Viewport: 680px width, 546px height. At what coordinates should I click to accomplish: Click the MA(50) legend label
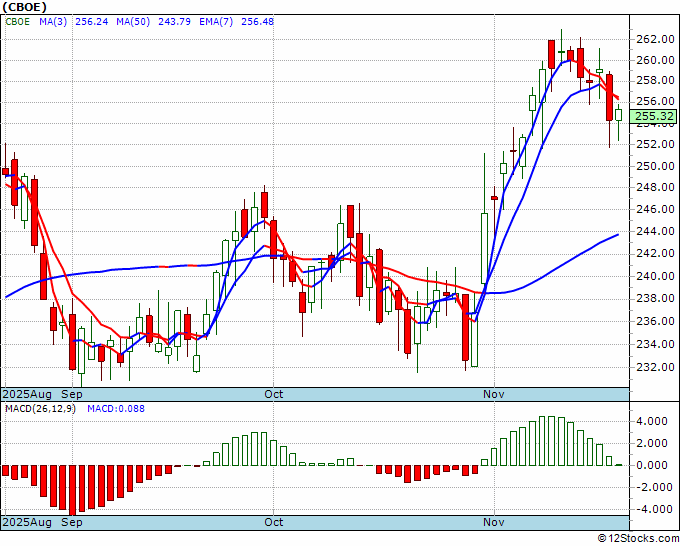pos(133,22)
